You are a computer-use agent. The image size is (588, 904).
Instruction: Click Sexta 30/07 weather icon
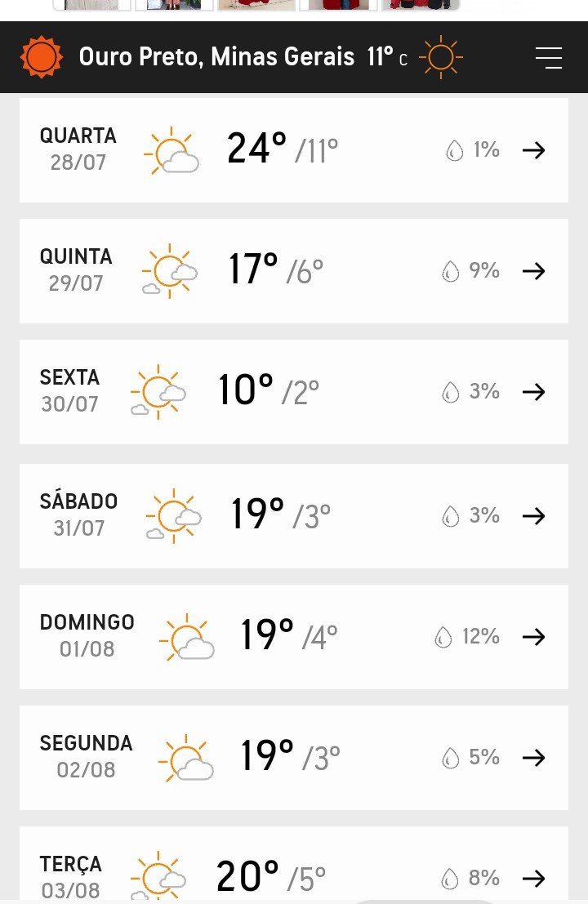(158, 392)
